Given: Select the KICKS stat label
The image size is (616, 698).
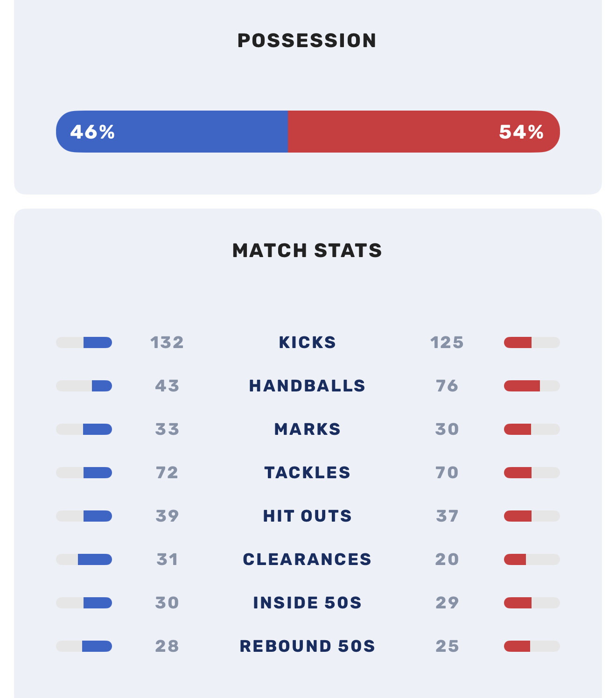Looking at the screenshot, I should tap(307, 342).
